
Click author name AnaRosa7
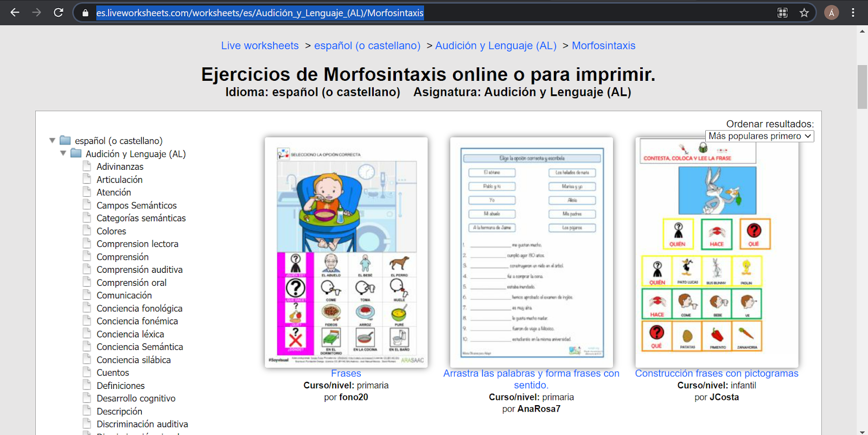tap(539, 409)
